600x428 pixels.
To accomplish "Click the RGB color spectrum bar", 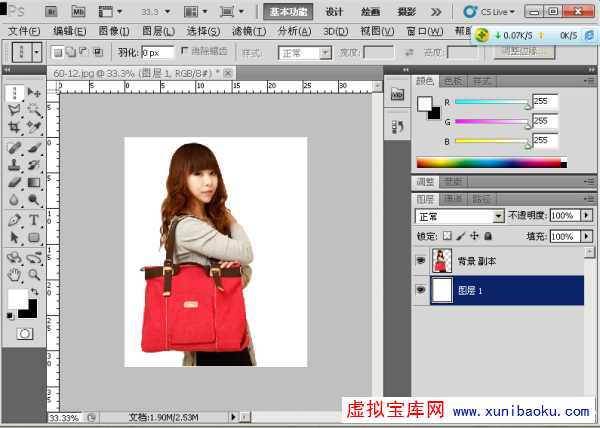I will coord(490,162).
